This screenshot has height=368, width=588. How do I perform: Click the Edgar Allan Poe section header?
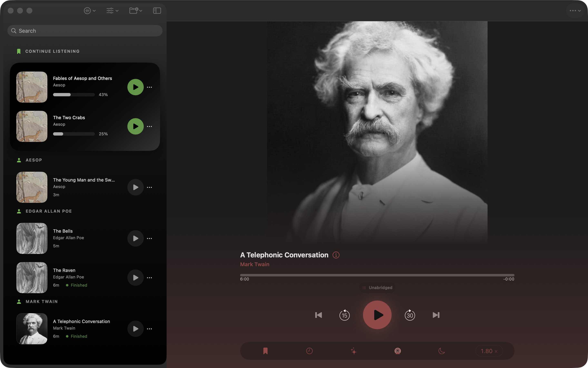click(49, 211)
